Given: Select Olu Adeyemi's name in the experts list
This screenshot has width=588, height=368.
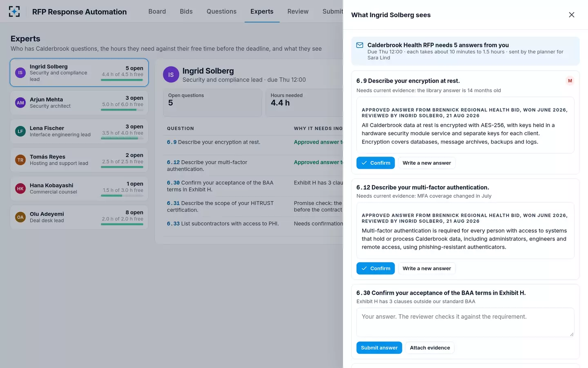Looking at the screenshot, I should click(47, 214).
